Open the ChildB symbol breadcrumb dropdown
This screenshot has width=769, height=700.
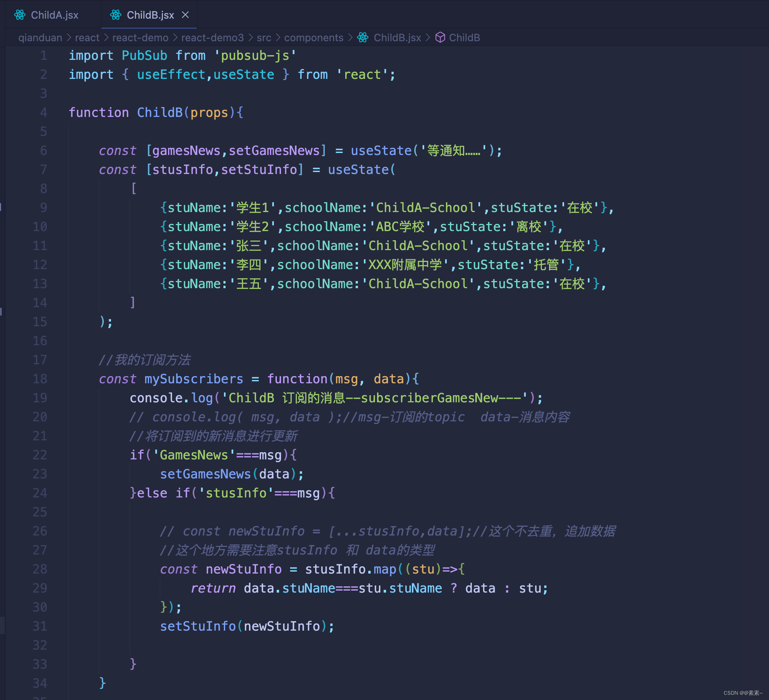coord(464,38)
